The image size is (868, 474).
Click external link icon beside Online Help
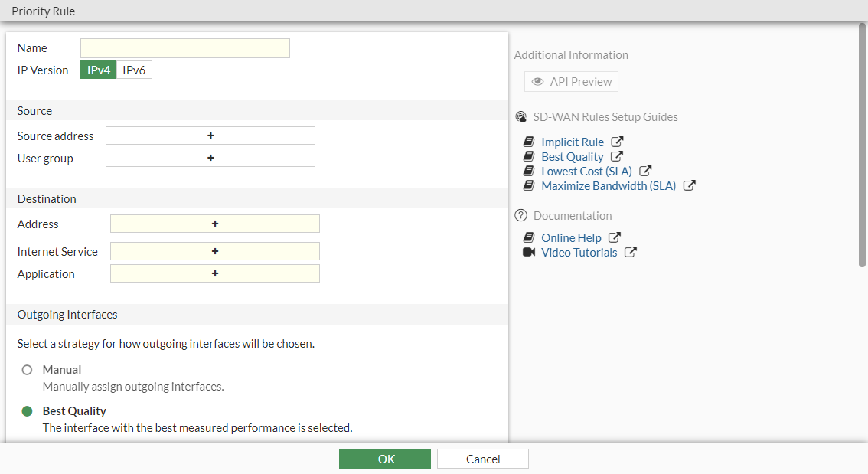[615, 238]
